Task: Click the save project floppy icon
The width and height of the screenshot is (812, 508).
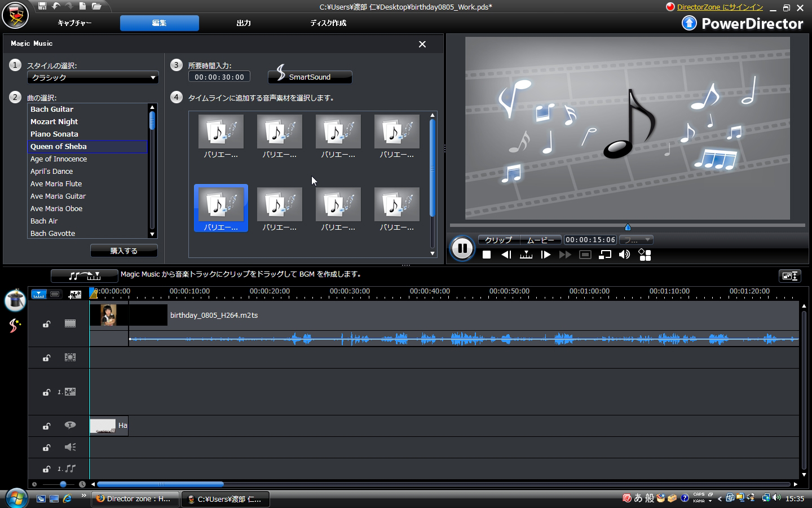Action: click(42, 6)
